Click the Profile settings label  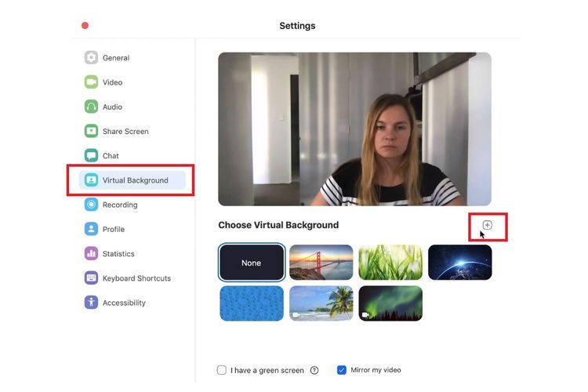click(114, 229)
